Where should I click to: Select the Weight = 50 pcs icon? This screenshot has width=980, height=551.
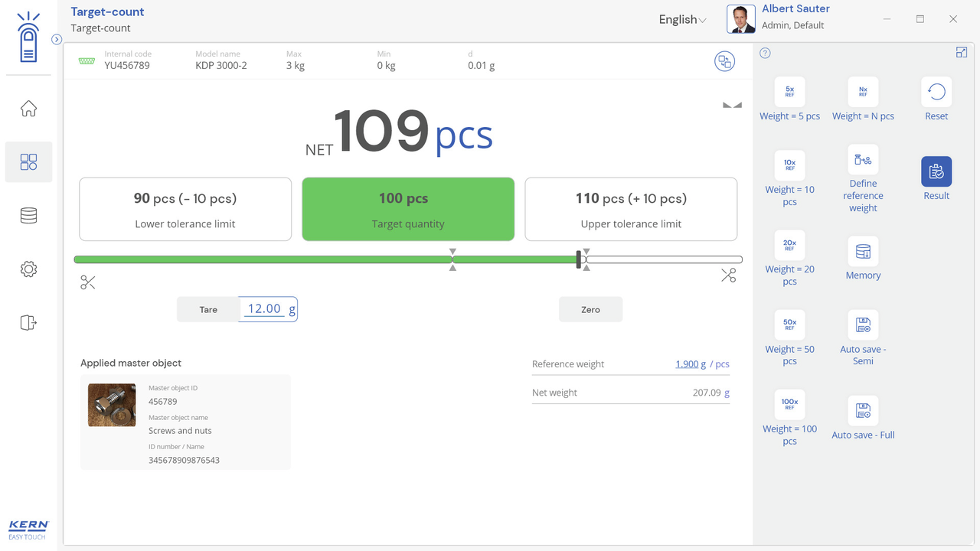[x=789, y=325]
